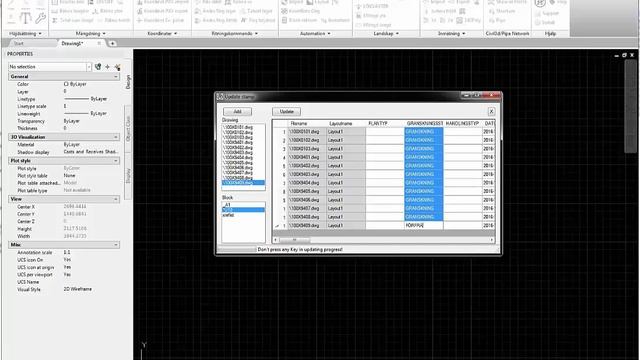640x360 pixels.
Task: Click the row header of table row 8
Action: pyautogui.click(x=280, y=191)
